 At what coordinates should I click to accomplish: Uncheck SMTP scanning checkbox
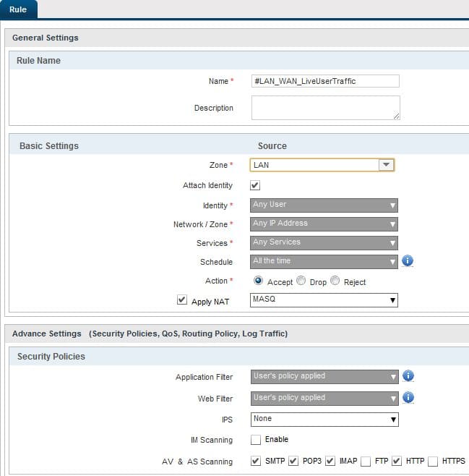[x=256, y=461]
